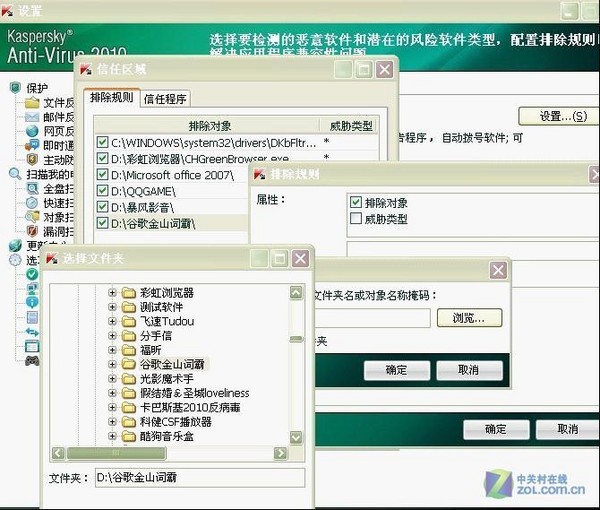Select the 全盘扫描 icon in sidebar
The width and height of the screenshot is (600, 510).
coord(32,188)
